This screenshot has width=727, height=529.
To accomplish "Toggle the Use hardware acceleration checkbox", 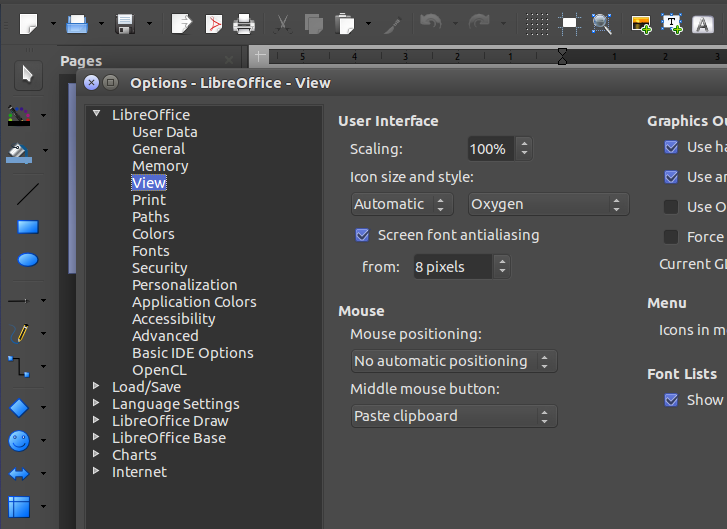I will [x=671, y=147].
